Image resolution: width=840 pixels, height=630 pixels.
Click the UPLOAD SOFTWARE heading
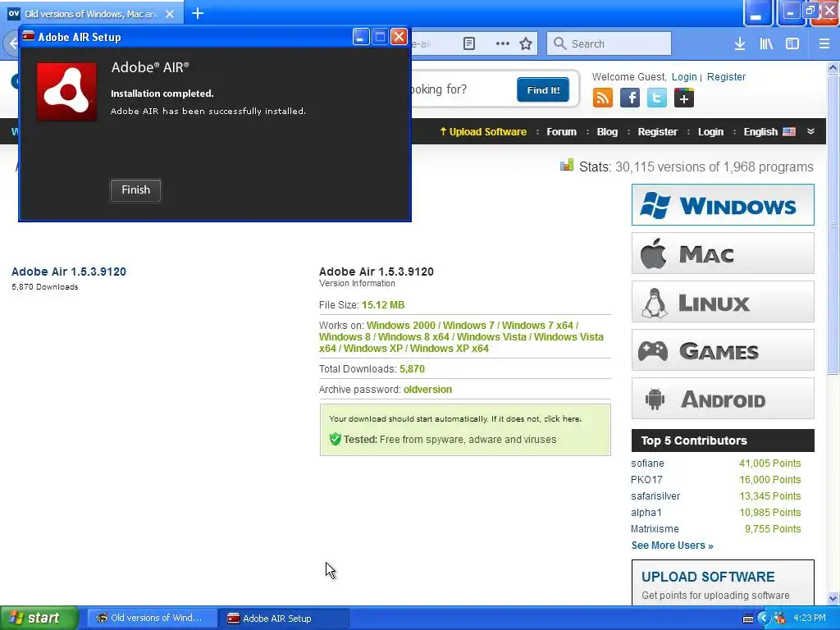tap(708, 577)
